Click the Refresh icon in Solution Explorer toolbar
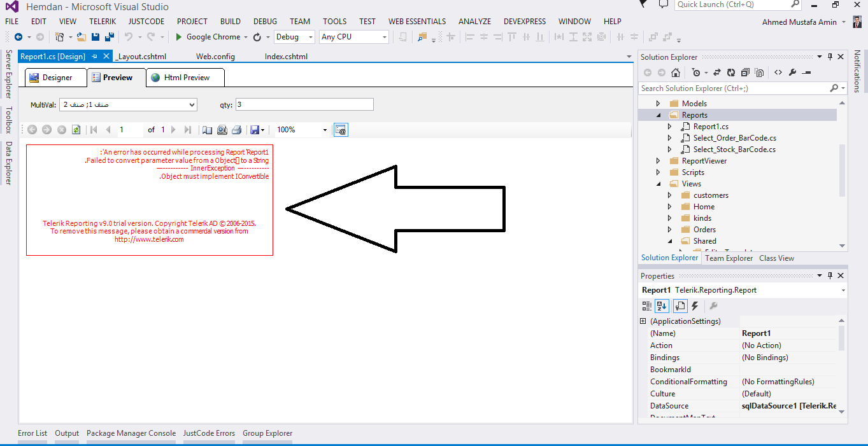This screenshot has height=446, width=868. click(x=731, y=73)
